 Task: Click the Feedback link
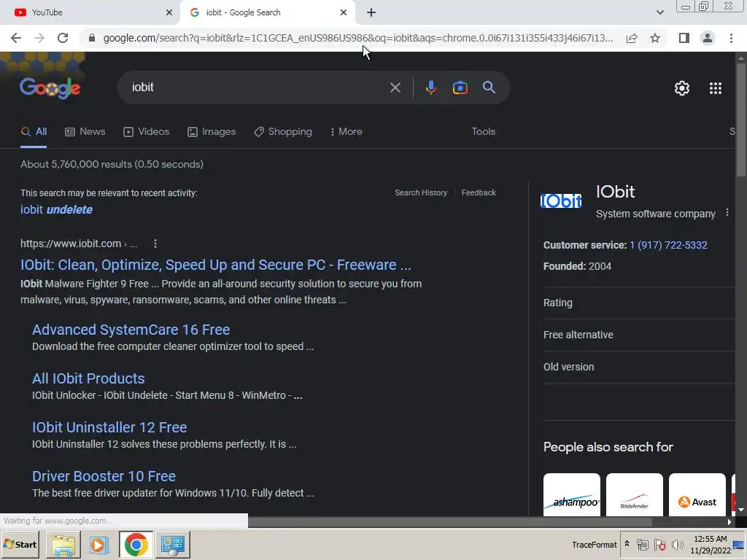tap(479, 192)
